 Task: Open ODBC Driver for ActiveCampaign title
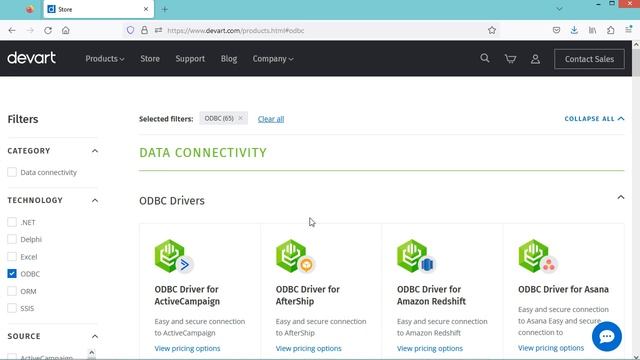(x=187, y=295)
